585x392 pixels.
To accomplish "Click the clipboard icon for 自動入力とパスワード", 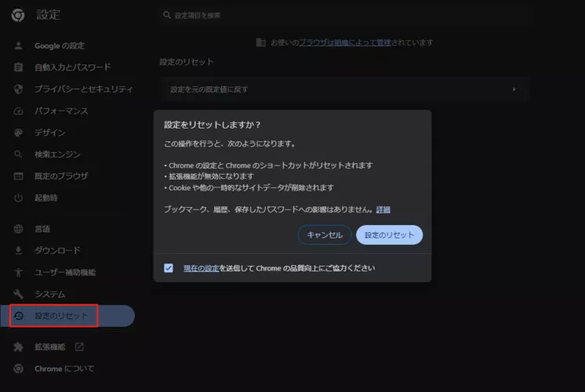I will [18, 67].
